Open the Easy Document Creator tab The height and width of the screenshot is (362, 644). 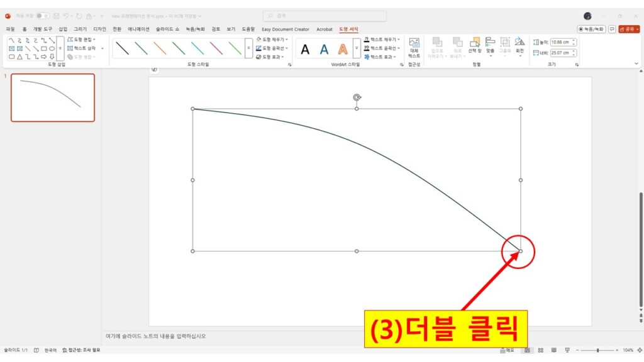286,29
